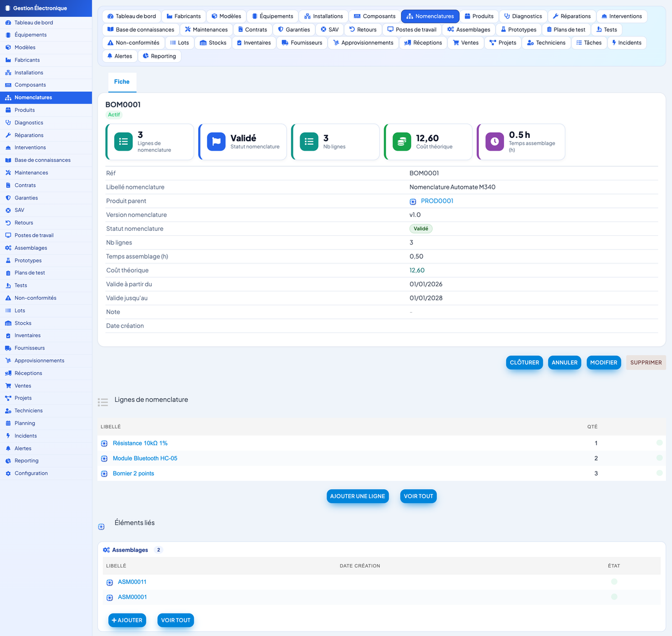Viewport: 672px width, 636px height.
Task: Open assembly ASM00011
Action: (x=132, y=582)
